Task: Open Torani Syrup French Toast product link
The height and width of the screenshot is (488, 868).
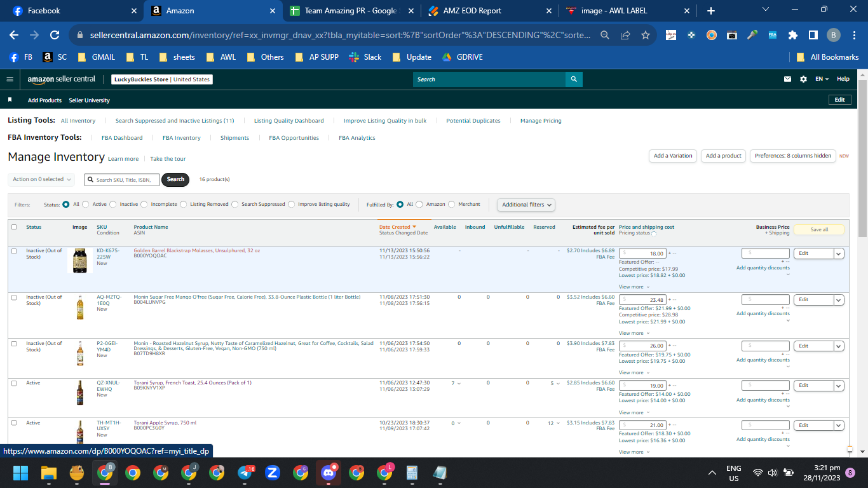Action: [193, 383]
